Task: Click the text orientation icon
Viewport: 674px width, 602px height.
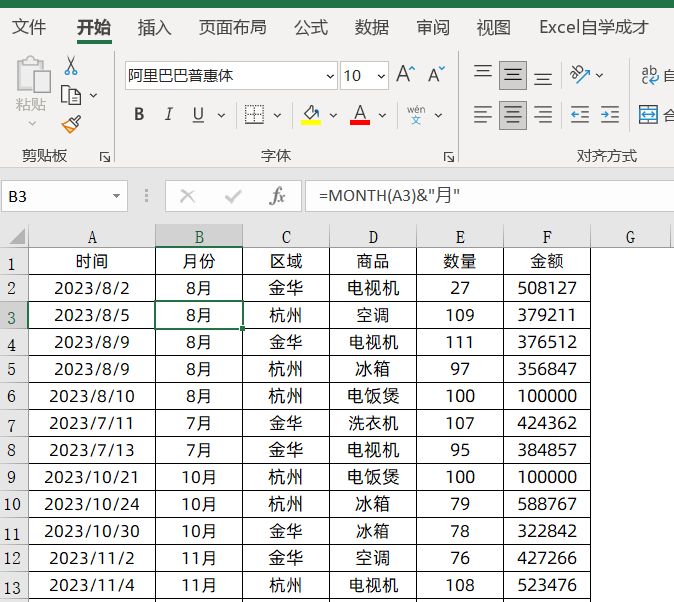Action: (580, 74)
